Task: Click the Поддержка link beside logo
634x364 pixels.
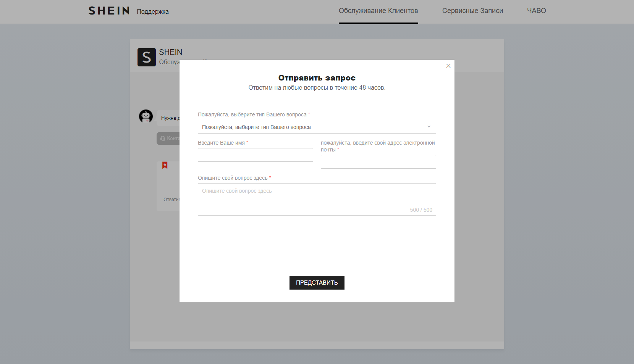Action: click(153, 12)
